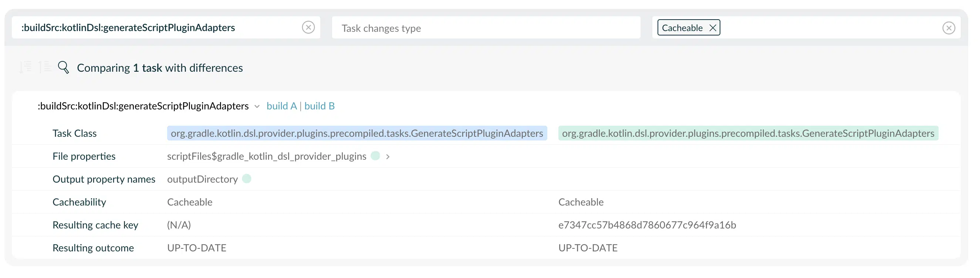Click the build B cache key hash
Image resolution: width=980 pixels, height=278 pixels.
point(647,225)
